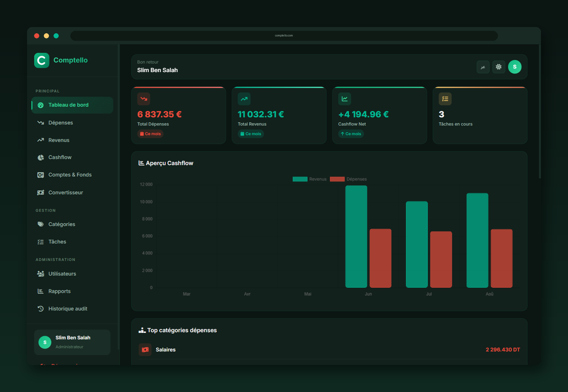
Task: Click the Convertisseur money exchange icon
Action: click(x=40, y=192)
